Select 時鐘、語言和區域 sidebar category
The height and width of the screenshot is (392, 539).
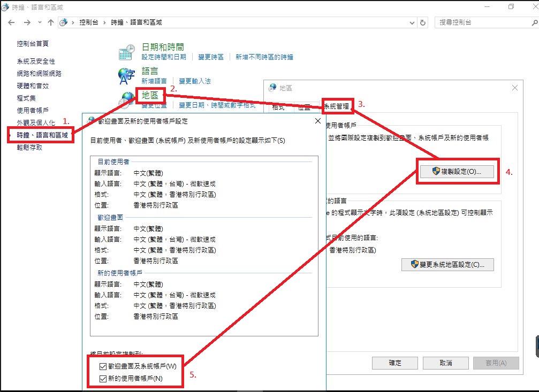[42, 135]
